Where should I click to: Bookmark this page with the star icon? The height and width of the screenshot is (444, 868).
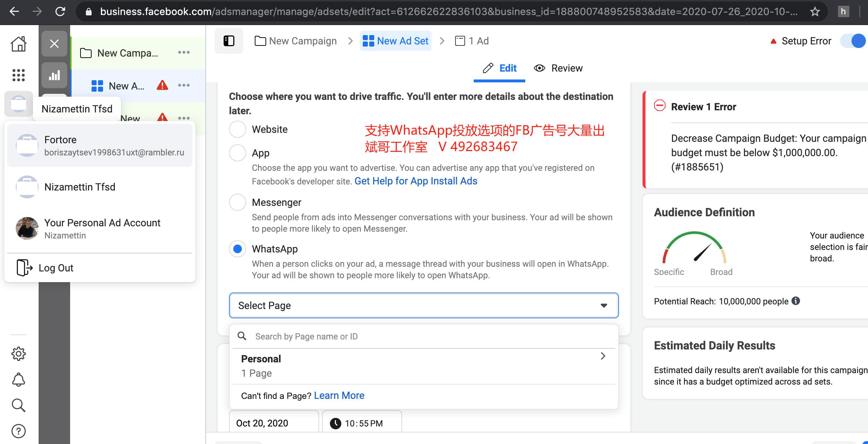[x=815, y=12]
